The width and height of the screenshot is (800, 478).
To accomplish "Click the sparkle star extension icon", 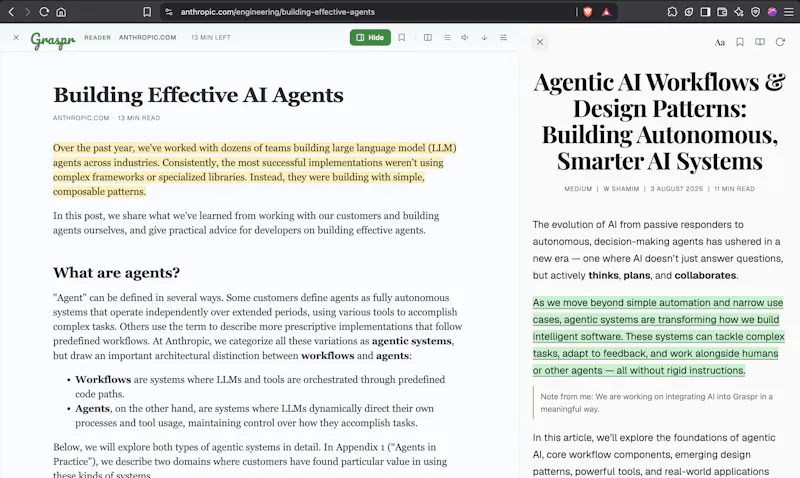I will tap(739, 12).
